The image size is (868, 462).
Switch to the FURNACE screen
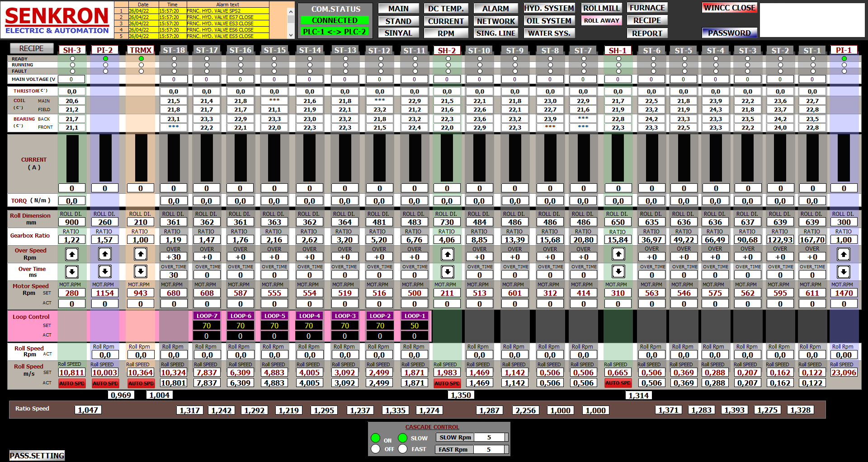click(647, 8)
